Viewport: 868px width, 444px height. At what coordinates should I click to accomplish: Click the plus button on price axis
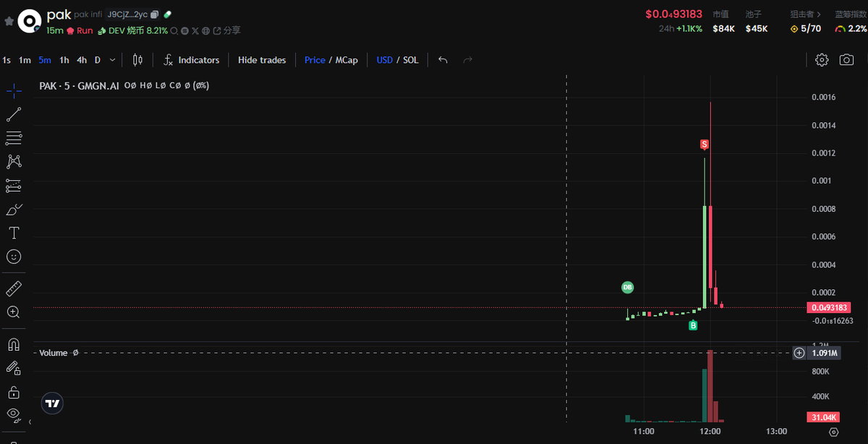point(799,353)
